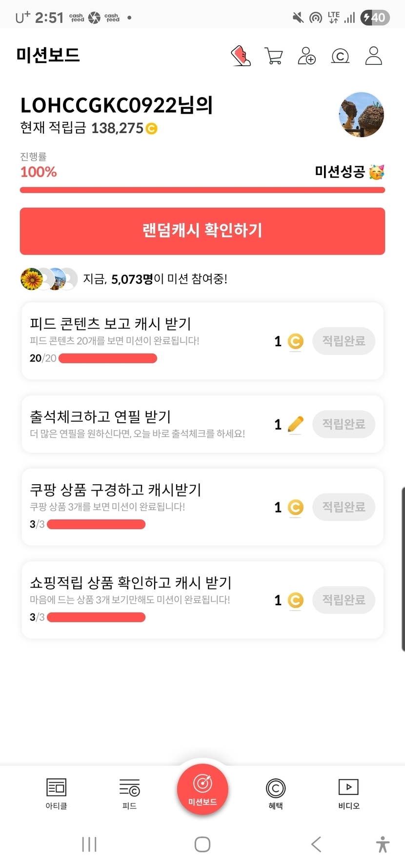The height and width of the screenshot is (868, 405).
Task: Tap the user profile photo
Action: [x=362, y=115]
